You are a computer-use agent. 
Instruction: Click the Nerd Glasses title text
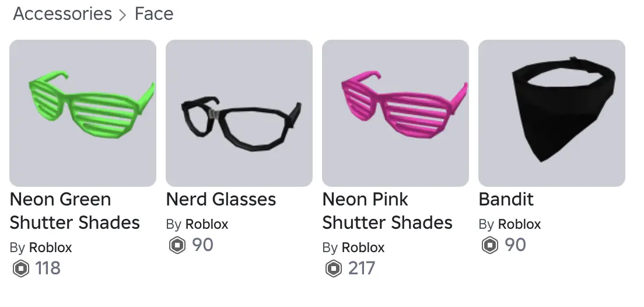221,200
